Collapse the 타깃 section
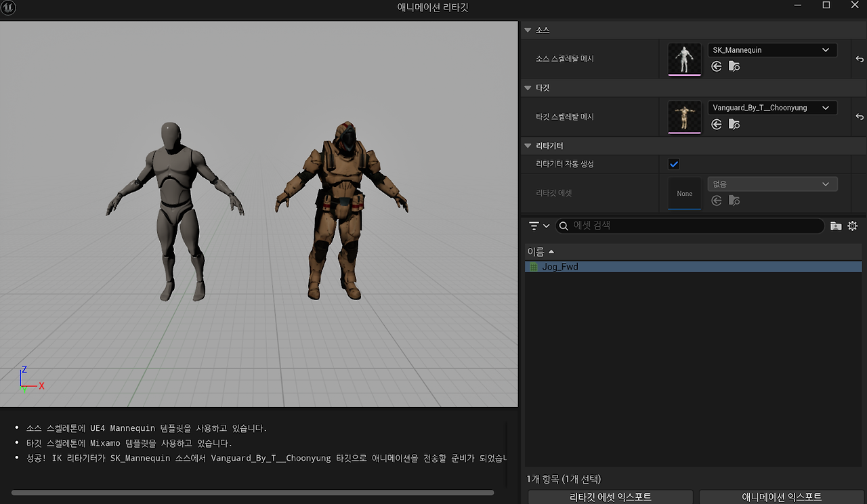The height and width of the screenshot is (504, 867). point(528,88)
